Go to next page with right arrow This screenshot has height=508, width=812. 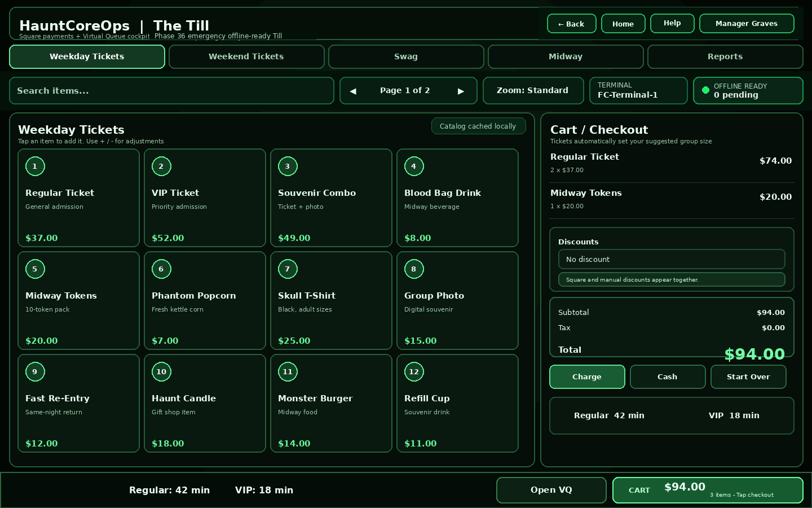click(x=461, y=91)
